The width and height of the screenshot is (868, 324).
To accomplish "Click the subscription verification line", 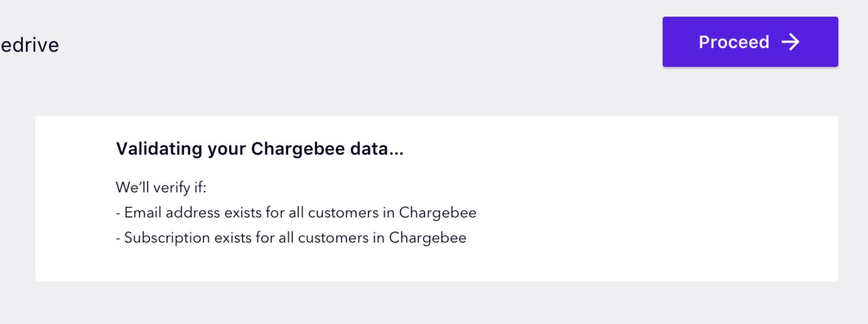I will click(x=291, y=237).
